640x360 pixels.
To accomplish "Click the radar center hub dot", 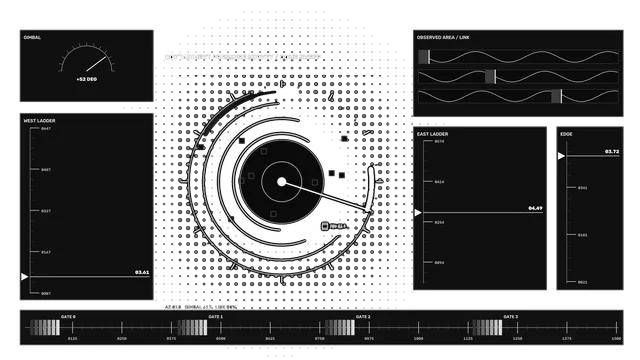I will tap(282, 182).
